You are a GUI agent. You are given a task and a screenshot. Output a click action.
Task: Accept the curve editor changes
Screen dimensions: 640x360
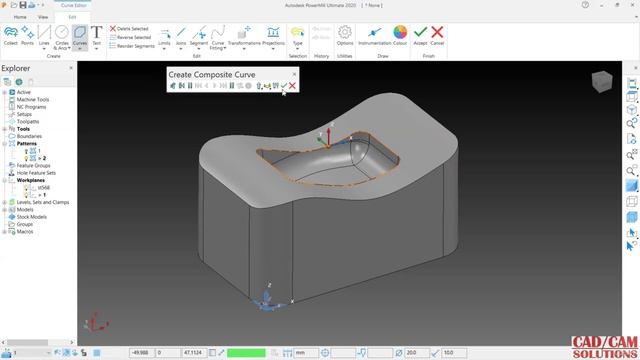click(420, 35)
